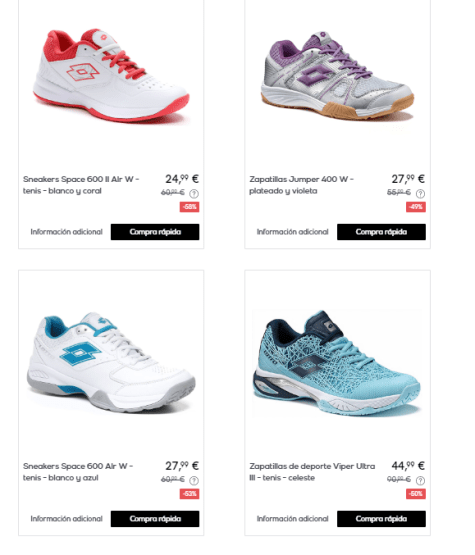Click price info icon for coral Space 600 II
The height and width of the screenshot is (555, 475).
[x=194, y=194]
